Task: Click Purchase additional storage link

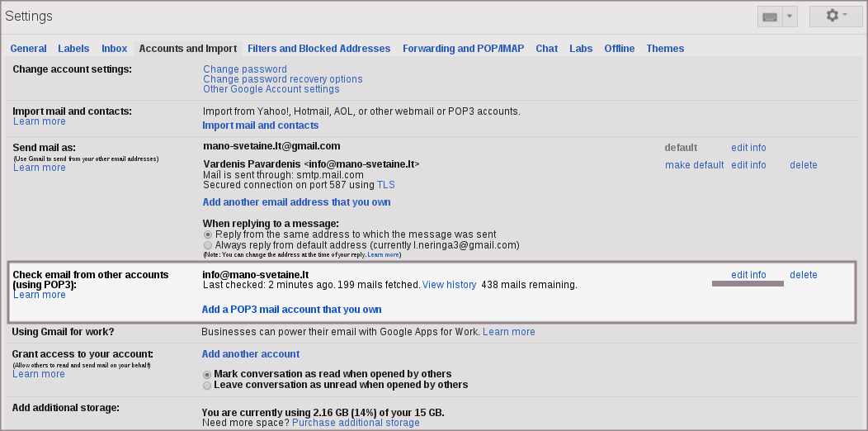Action: pos(356,423)
